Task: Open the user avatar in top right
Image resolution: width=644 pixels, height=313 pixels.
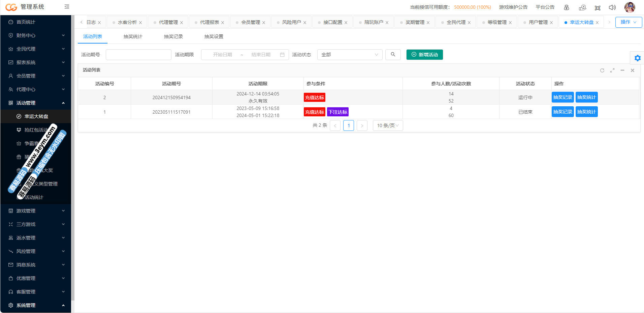Action: pyautogui.click(x=629, y=7)
